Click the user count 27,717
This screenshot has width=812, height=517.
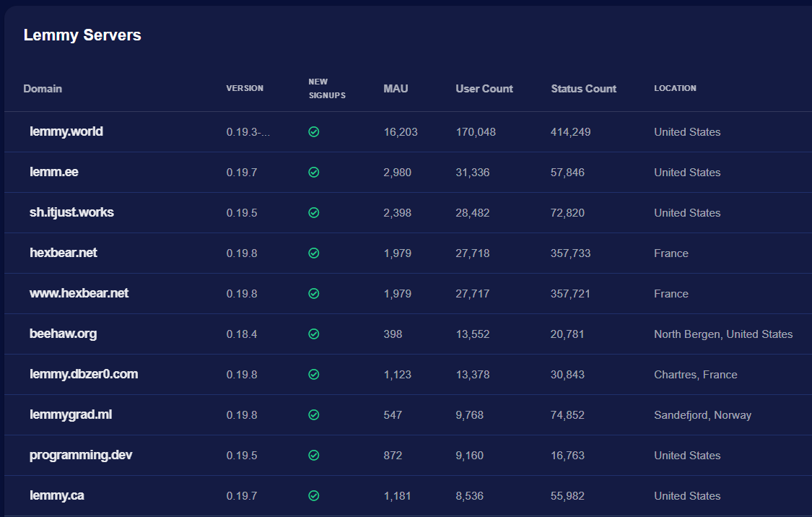472,294
